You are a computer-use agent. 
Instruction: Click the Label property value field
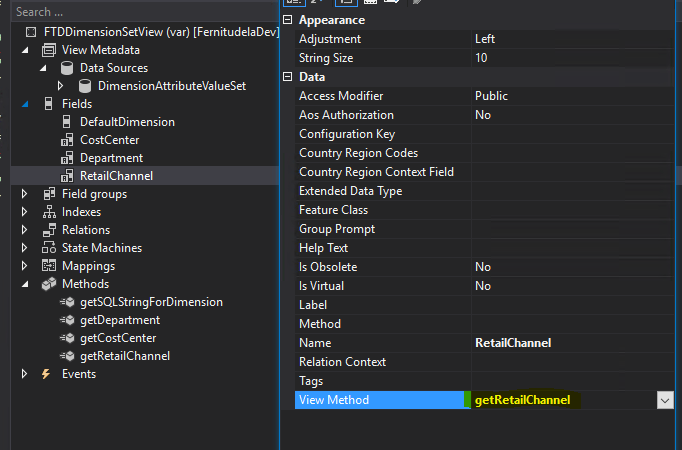pyautogui.click(x=575, y=305)
